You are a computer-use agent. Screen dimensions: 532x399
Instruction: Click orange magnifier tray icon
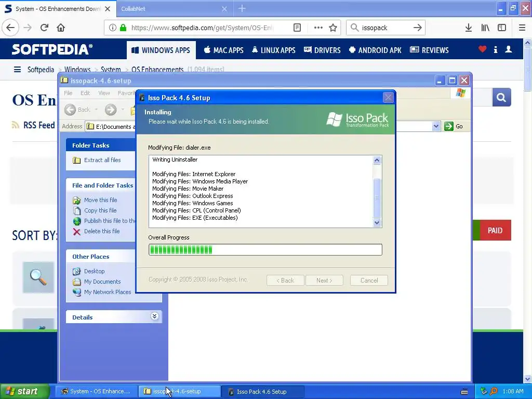[494, 392]
